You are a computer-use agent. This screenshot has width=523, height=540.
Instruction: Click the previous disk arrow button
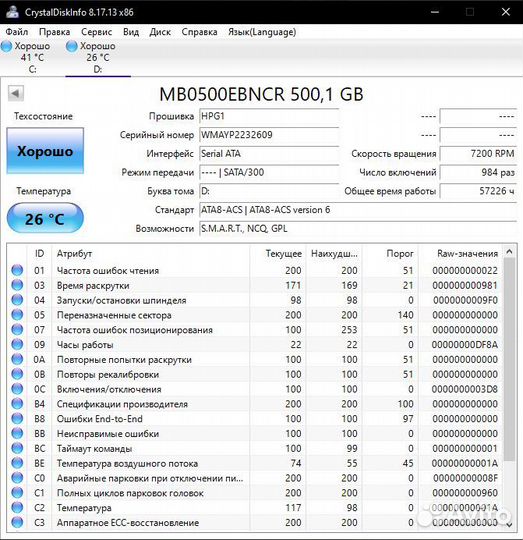point(15,93)
